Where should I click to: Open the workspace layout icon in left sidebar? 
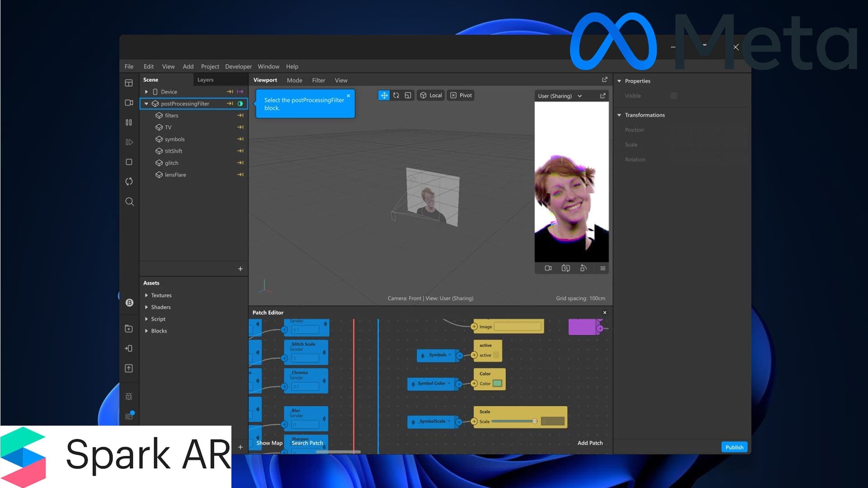click(x=129, y=83)
